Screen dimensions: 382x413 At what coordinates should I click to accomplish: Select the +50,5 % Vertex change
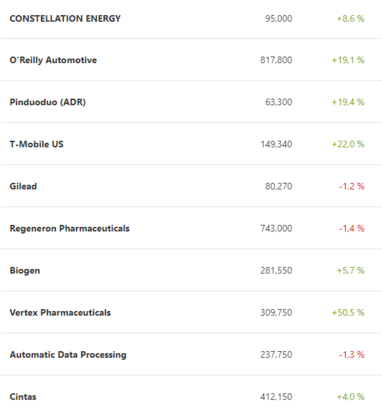point(348,312)
